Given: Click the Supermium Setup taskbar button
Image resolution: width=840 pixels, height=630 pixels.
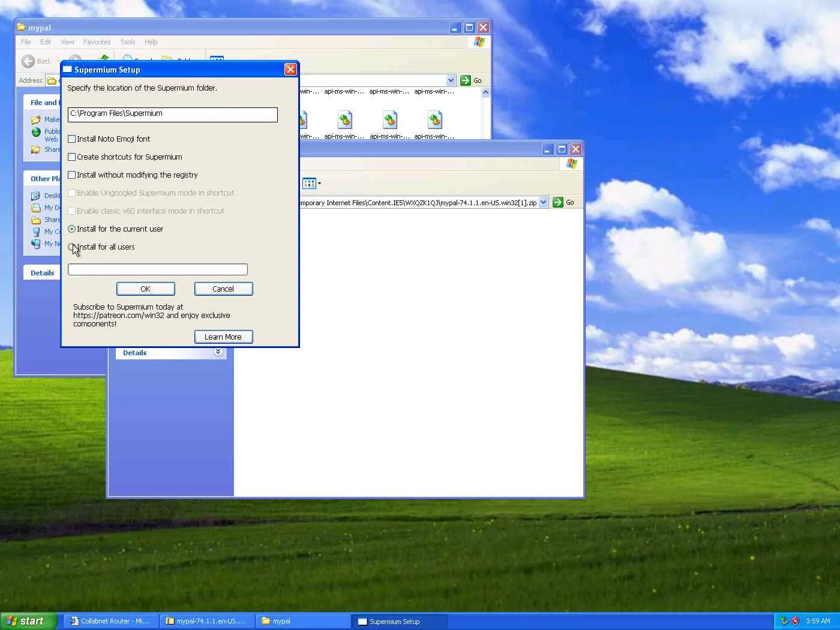Looking at the screenshot, I should pos(400,621).
